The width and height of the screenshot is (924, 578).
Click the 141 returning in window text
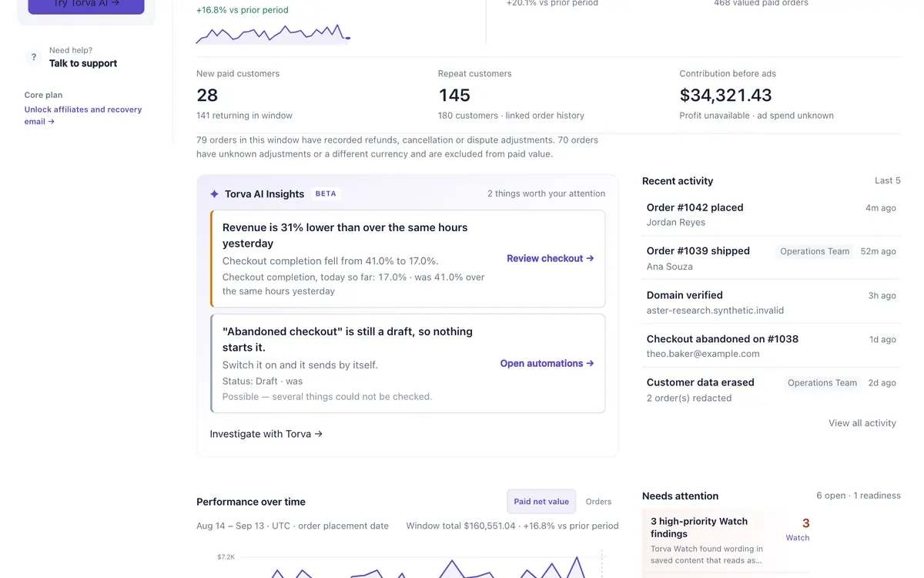[x=244, y=116]
